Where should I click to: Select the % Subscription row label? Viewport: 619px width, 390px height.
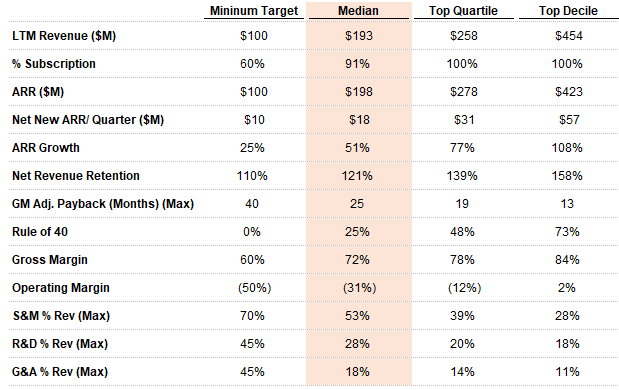point(54,64)
